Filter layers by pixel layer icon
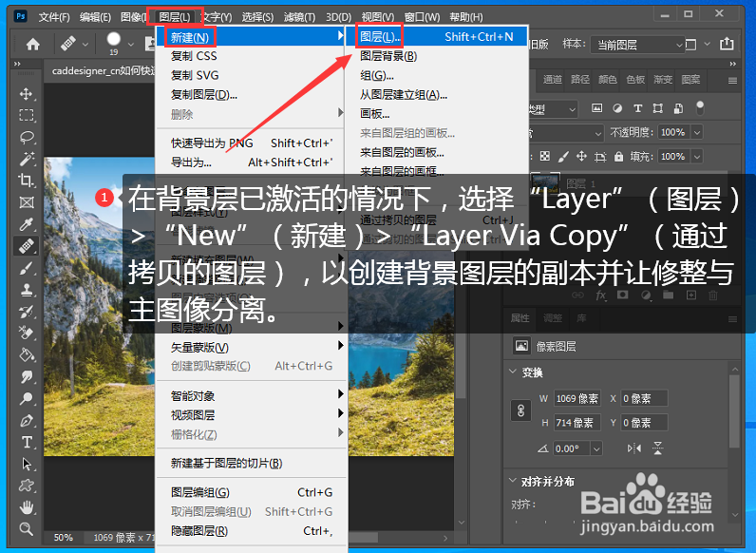The image size is (756, 553). [596, 108]
